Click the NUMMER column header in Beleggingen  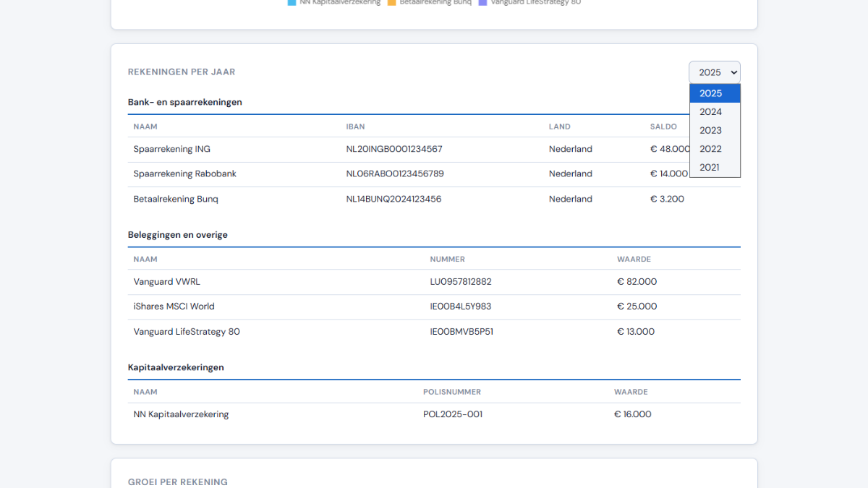447,259
